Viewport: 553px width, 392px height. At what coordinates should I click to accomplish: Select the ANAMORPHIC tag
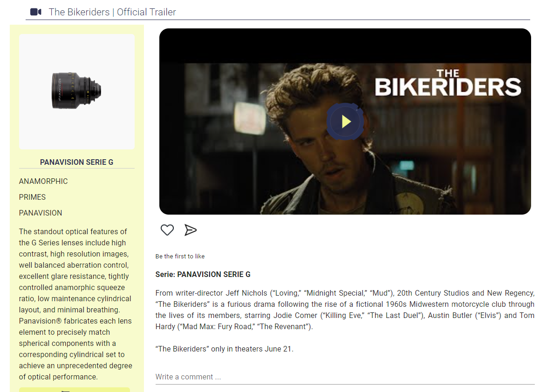click(43, 181)
